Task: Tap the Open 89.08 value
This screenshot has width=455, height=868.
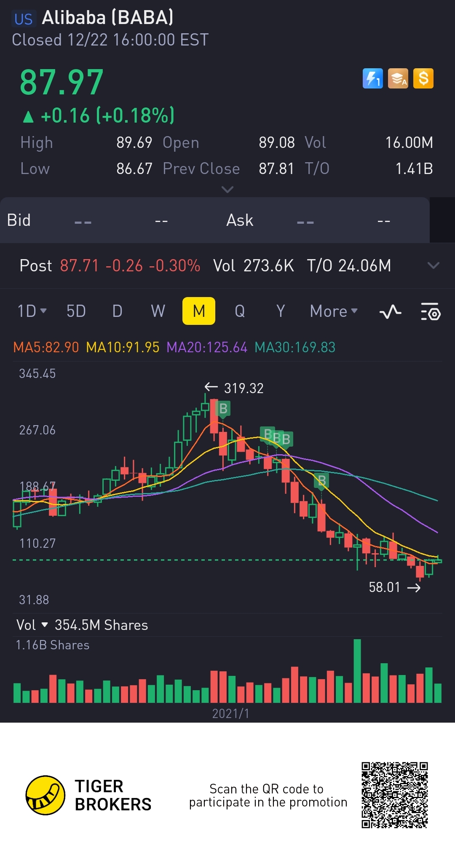Action: click(x=276, y=143)
